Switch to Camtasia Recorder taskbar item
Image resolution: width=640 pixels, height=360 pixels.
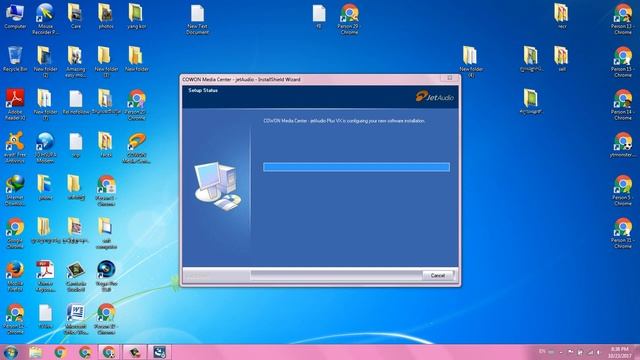(x=135, y=352)
